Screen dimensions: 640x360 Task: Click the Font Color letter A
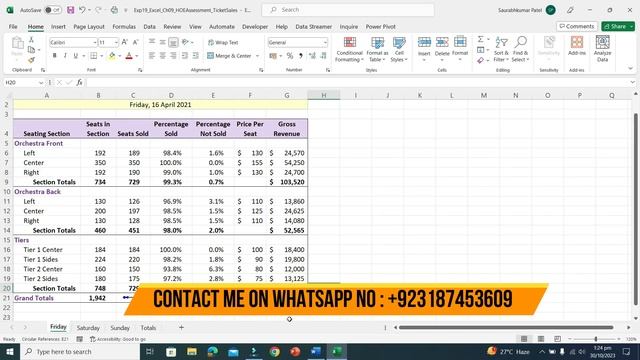[x=129, y=56]
